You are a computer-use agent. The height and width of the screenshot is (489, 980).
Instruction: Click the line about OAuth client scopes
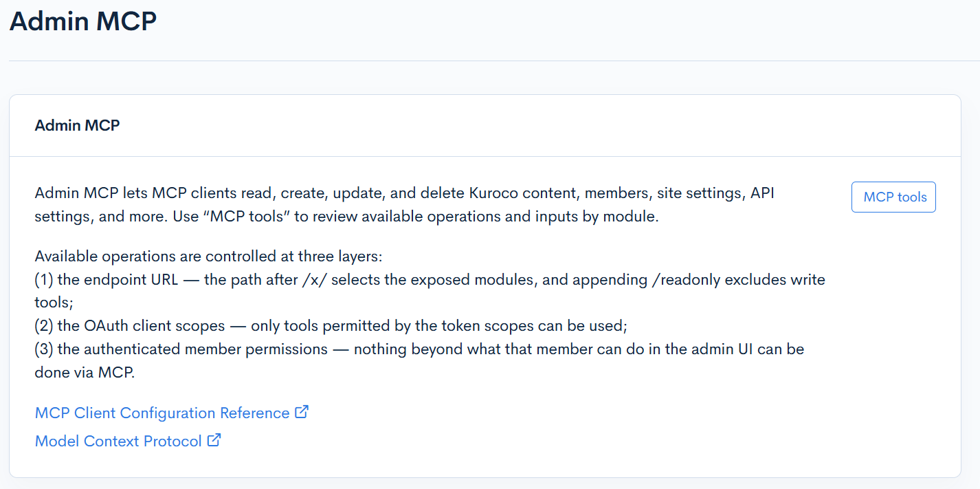pos(331,326)
